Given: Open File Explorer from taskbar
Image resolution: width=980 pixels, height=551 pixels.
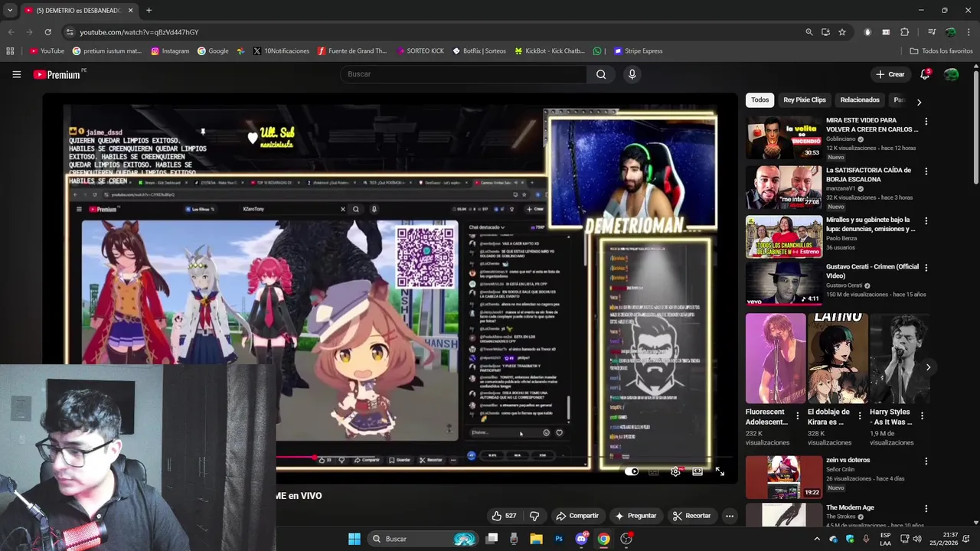Looking at the screenshot, I should pos(537,539).
